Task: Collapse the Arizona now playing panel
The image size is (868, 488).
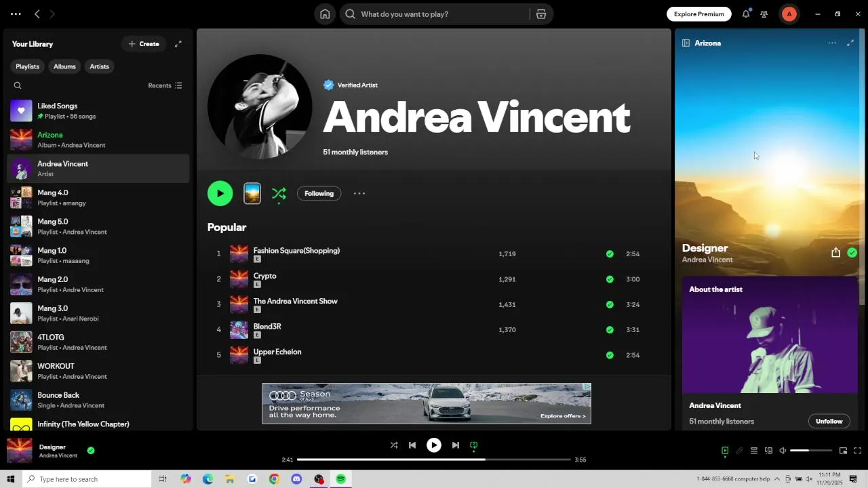Action: point(686,43)
